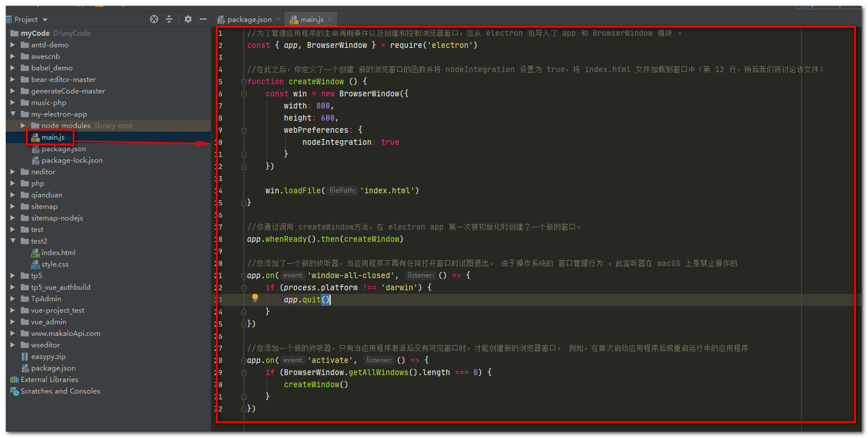Fold getAllWindows if-block at line 29

(x=244, y=372)
